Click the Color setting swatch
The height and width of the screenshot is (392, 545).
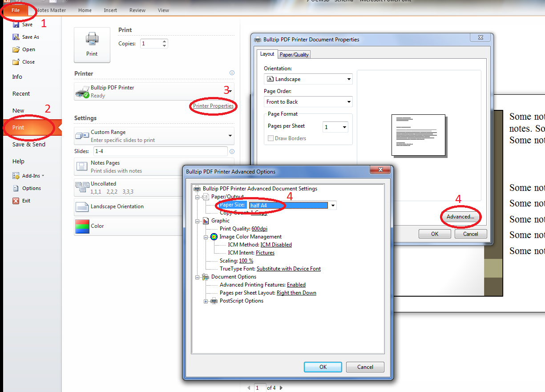tap(82, 226)
